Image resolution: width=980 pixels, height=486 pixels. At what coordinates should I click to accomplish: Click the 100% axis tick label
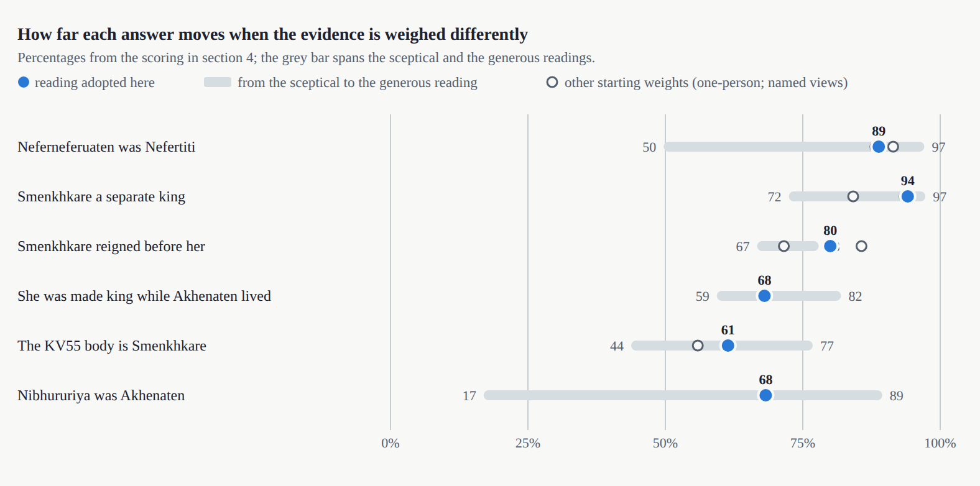click(940, 443)
